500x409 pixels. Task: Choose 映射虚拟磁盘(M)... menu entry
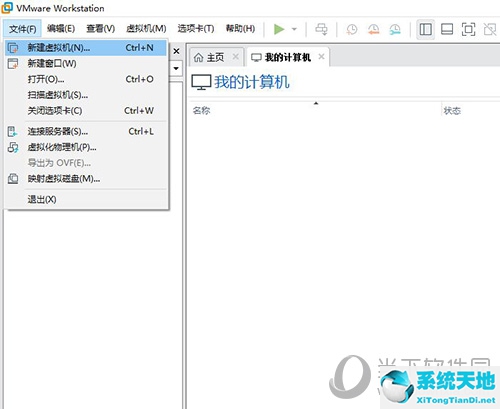point(86,179)
